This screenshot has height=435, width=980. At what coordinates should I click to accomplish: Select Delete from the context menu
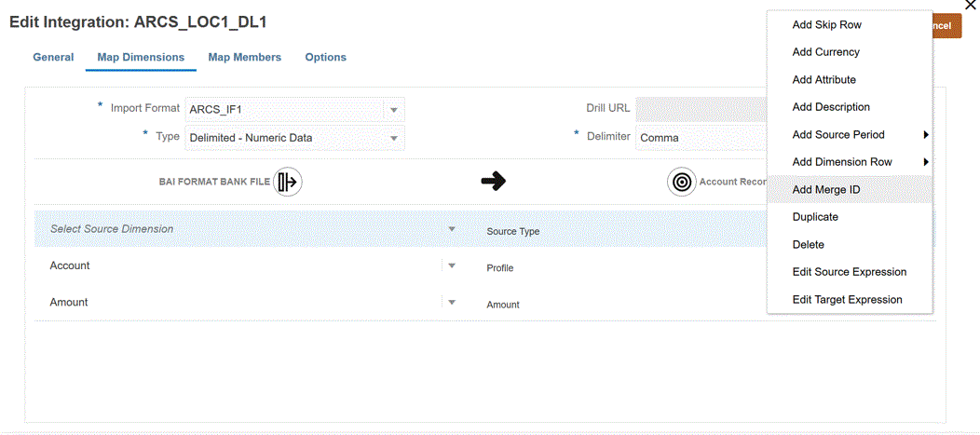pyautogui.click(x=808, y=245)
